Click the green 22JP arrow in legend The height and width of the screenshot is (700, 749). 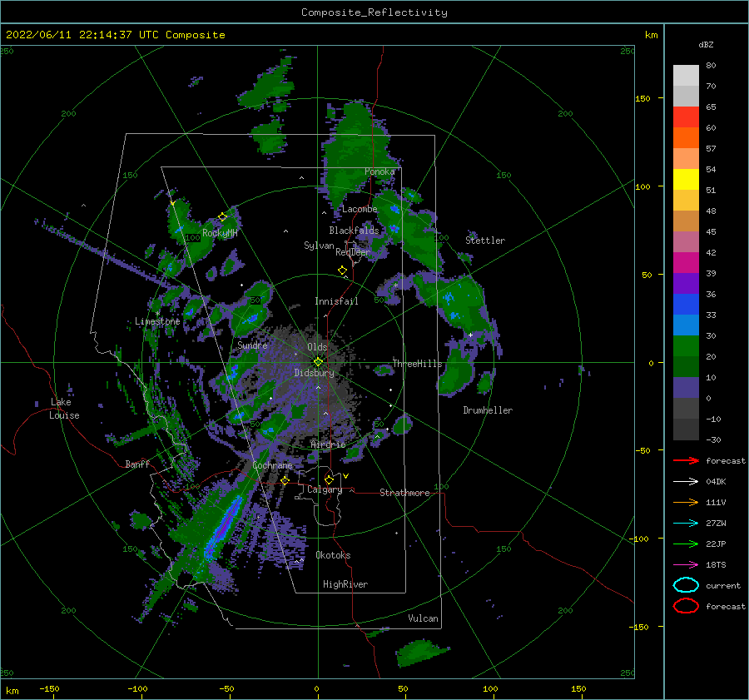tap(686, 544)
